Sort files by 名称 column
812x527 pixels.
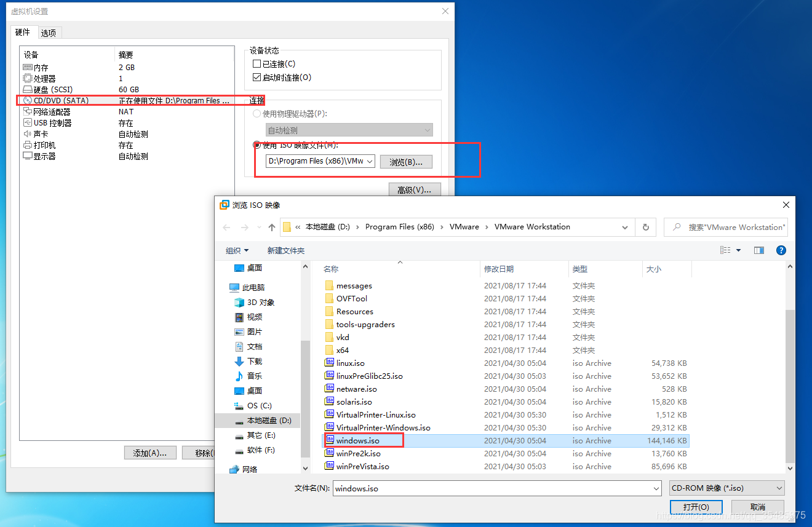tap(331, 269)
